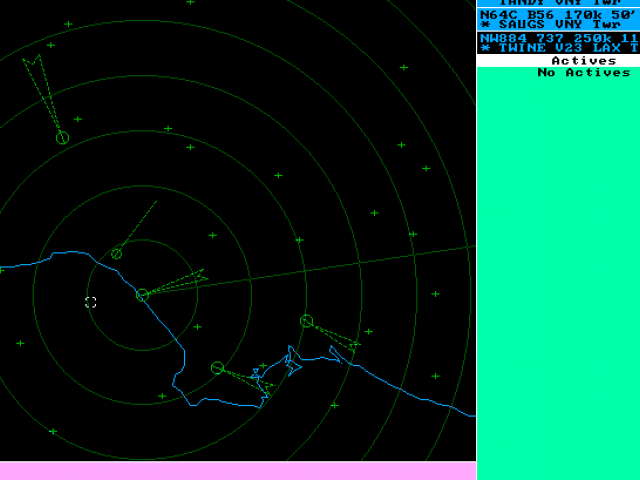Click the airport circle right of the harbor
The image size is (640, 480).
[x=306, y=321]
